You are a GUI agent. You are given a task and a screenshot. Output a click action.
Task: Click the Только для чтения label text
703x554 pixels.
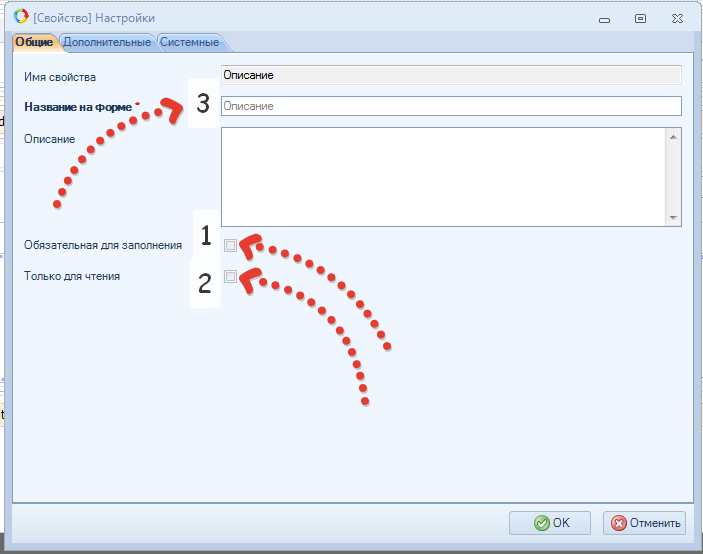point(72,276)
